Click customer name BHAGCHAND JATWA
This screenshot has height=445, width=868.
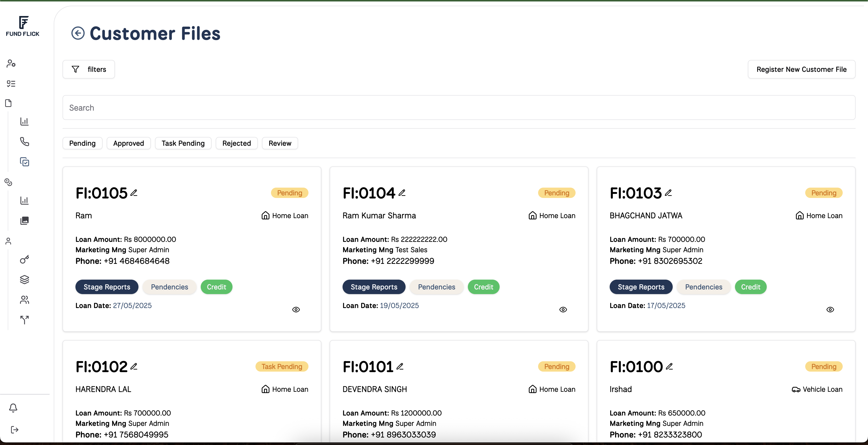pyautogui.click(x=646, y=216)
